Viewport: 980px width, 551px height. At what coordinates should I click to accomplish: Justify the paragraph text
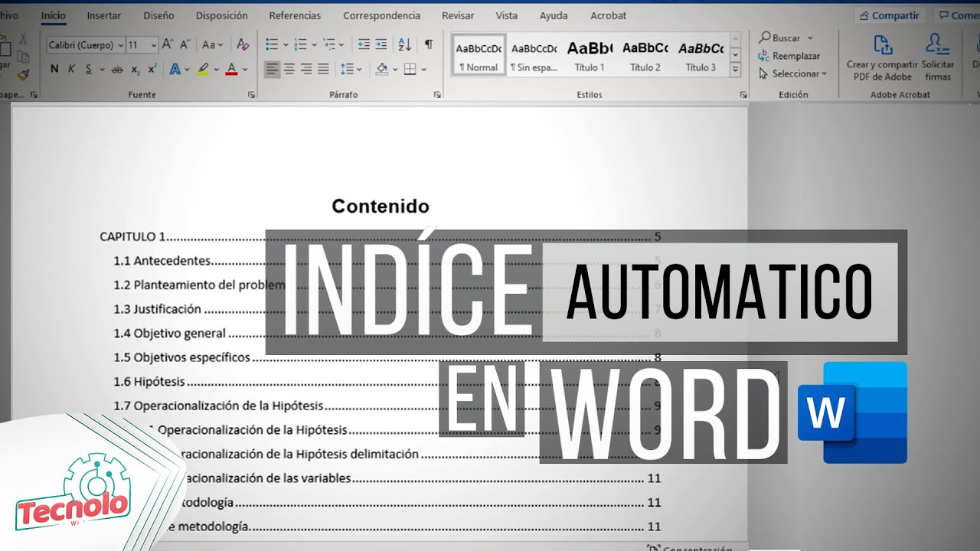pos(323,70)
